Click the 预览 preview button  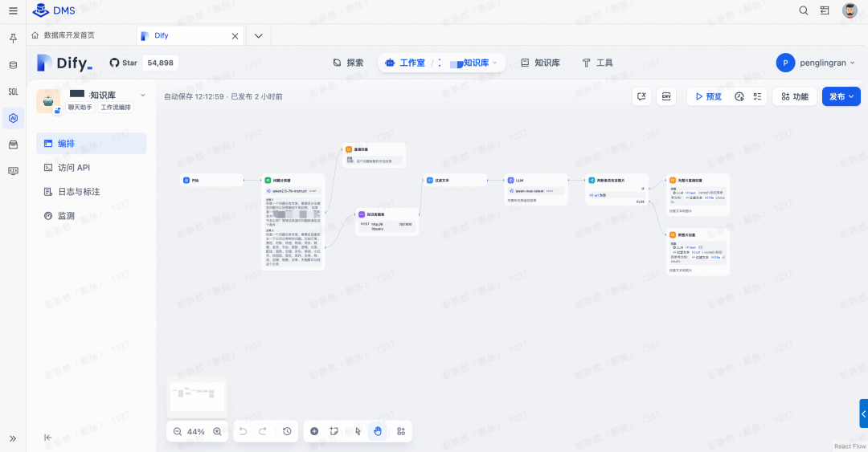(x=709, y=96)
